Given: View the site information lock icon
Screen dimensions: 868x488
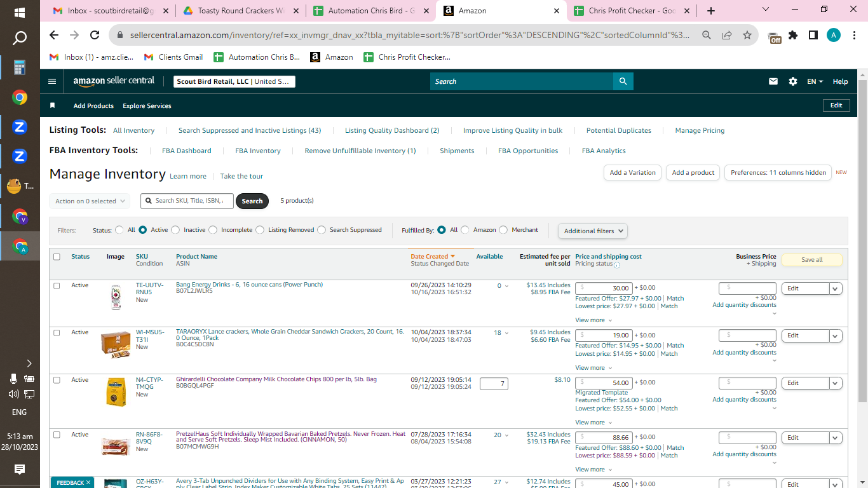Looking at the screenshot, I should [120, 36].
